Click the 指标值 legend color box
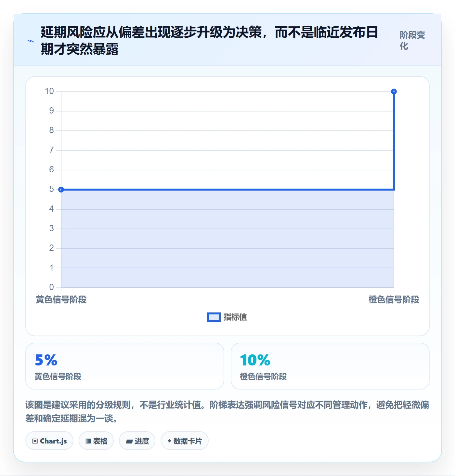 (x=214, y=317)
